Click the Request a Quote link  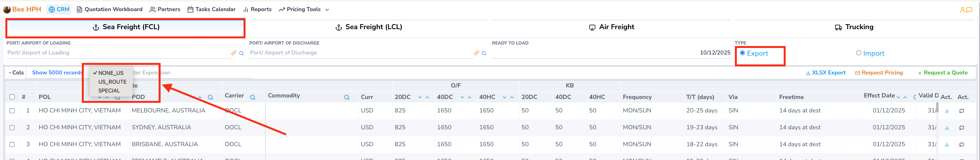tap(943, 73)
